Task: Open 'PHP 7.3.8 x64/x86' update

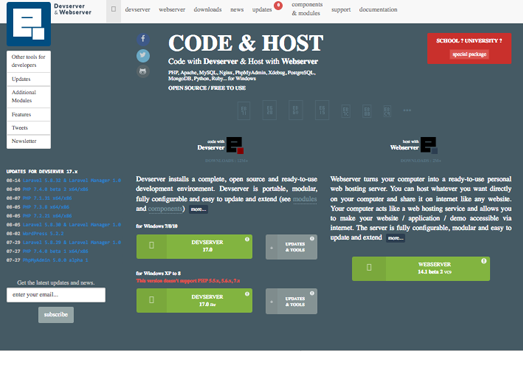Action: pos(46,207)
